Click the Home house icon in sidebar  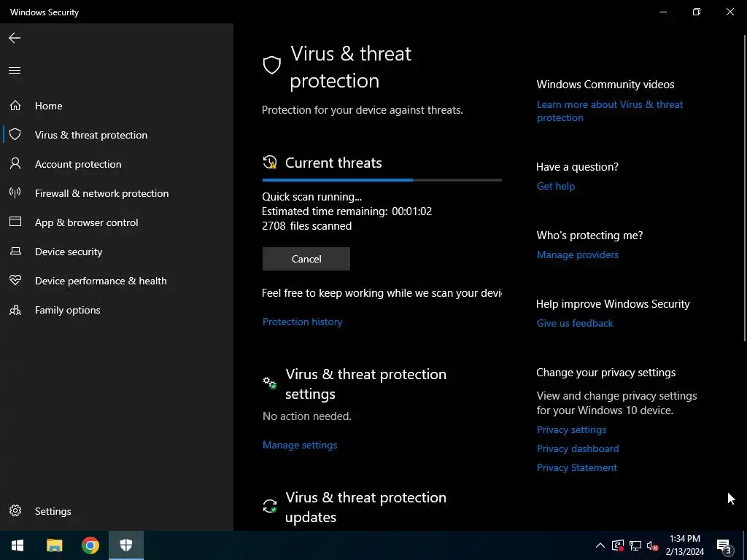(15, 105)
